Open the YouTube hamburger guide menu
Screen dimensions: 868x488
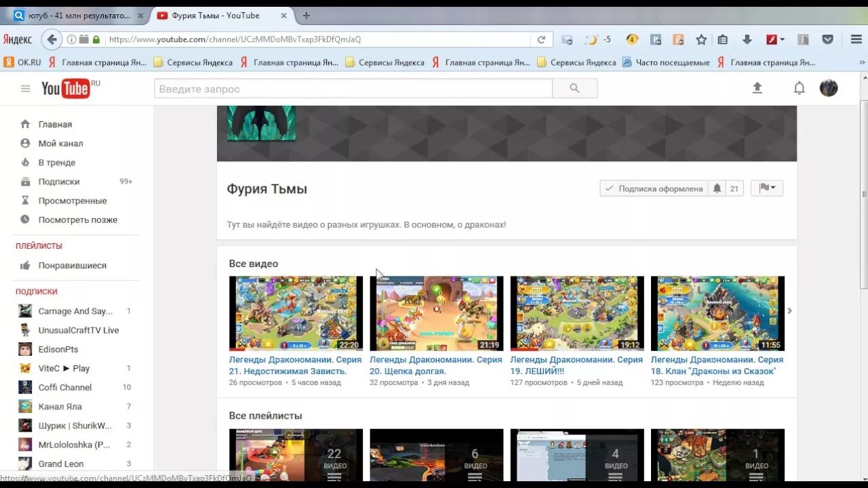25,89
